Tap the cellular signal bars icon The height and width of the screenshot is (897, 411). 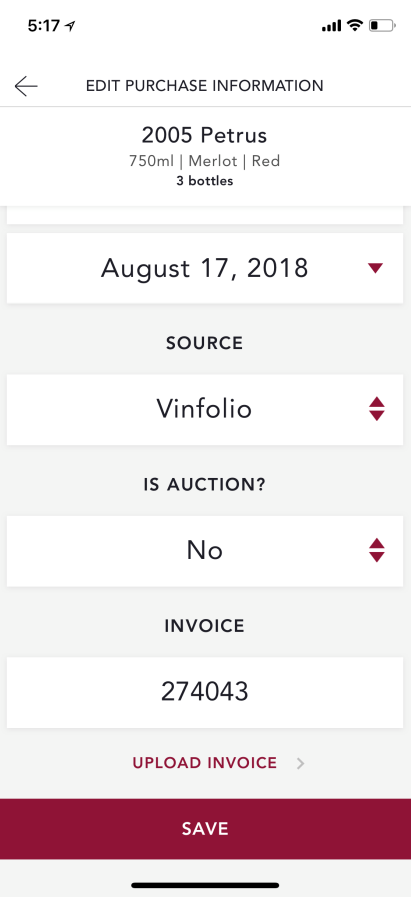coord(331,26)
